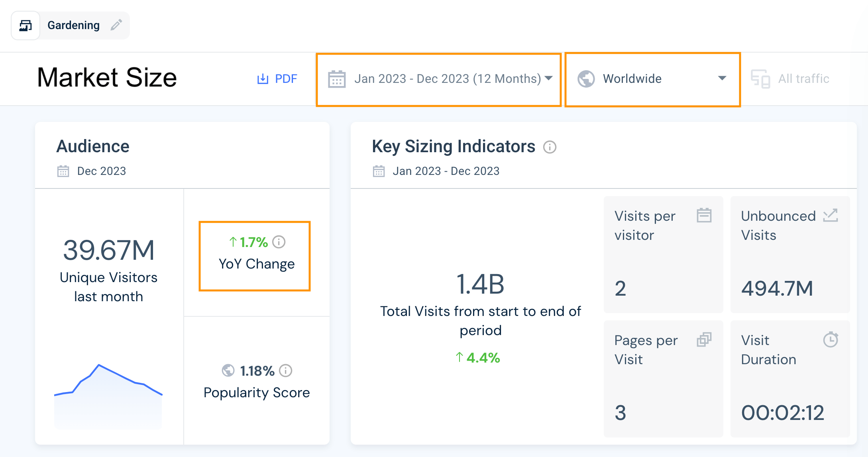Click the trend icon on the Unbounced Visits card
The height and width of the screenshot is (457, 868).
830,216
